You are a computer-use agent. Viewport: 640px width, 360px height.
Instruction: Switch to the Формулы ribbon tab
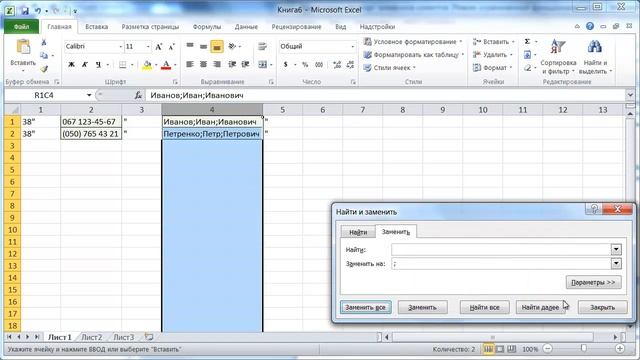click(x=207, y=27)
